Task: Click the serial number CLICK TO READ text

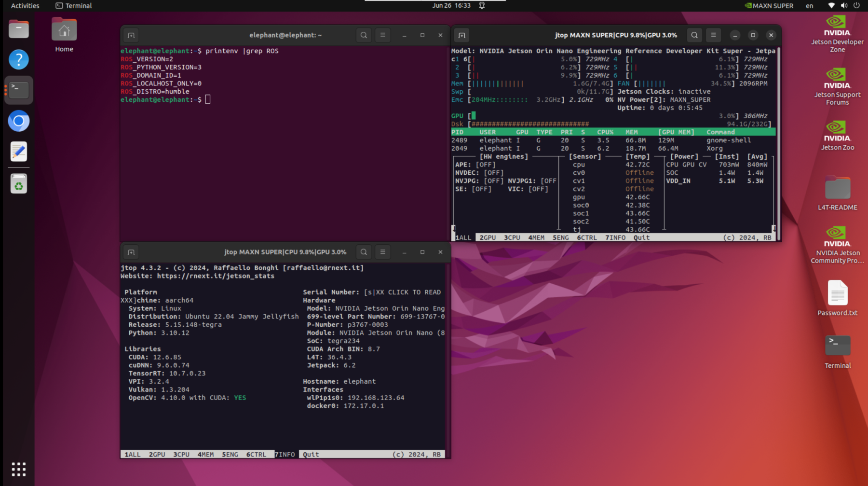Action: coord(402,292)
